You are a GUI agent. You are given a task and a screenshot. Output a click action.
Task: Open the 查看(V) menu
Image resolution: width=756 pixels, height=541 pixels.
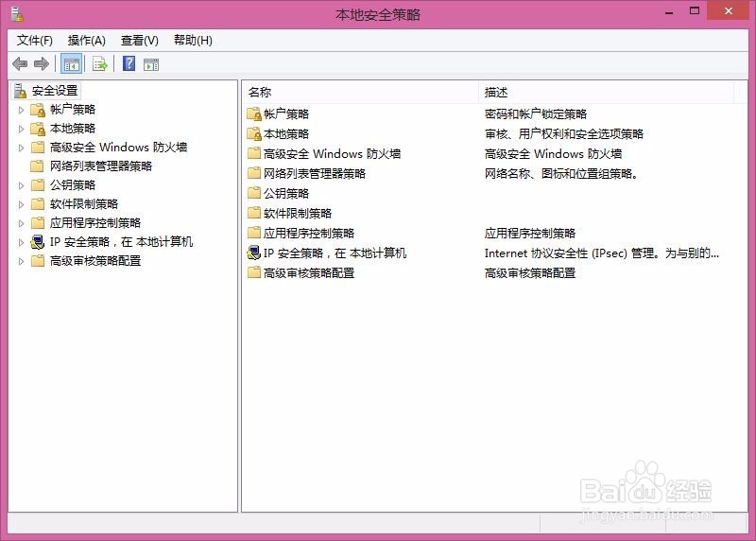[139, 40]
